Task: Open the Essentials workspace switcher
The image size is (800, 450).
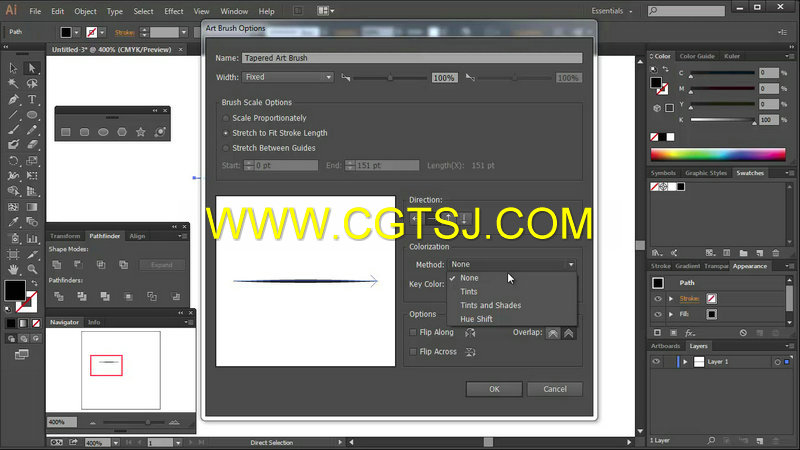Action: (x=612, y=11)
